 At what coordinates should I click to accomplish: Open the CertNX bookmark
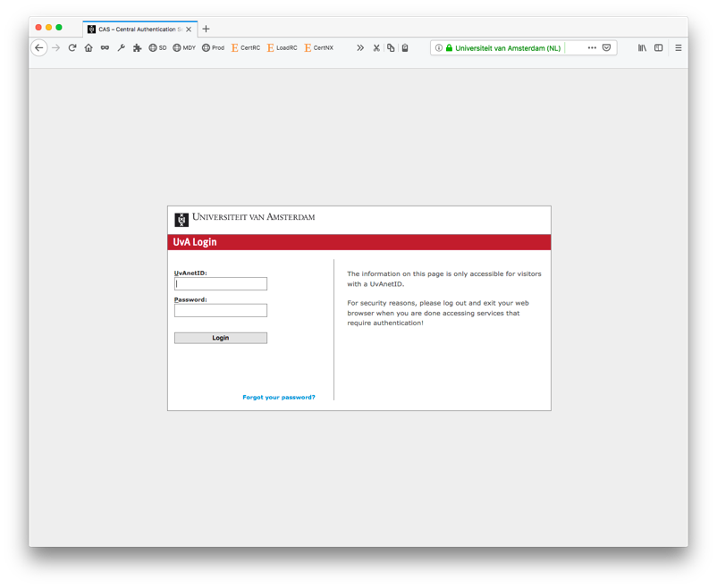coord(319,47)
